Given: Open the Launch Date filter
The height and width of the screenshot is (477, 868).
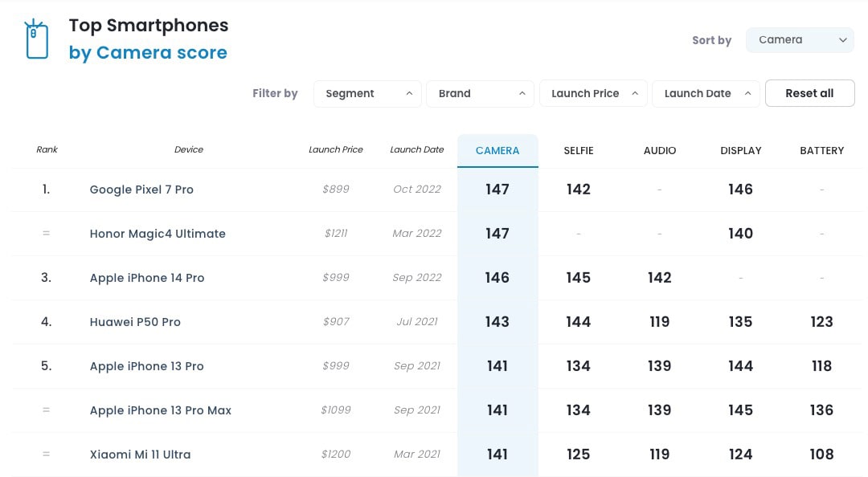Looking at the screenshot, I should coord(706,93).
